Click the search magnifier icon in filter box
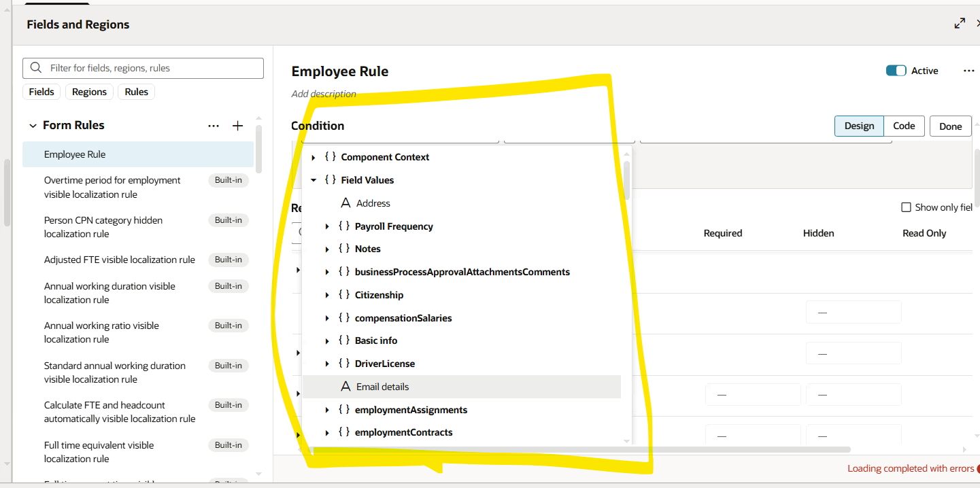This screenshot has width=980, height=488. [36, 68]
